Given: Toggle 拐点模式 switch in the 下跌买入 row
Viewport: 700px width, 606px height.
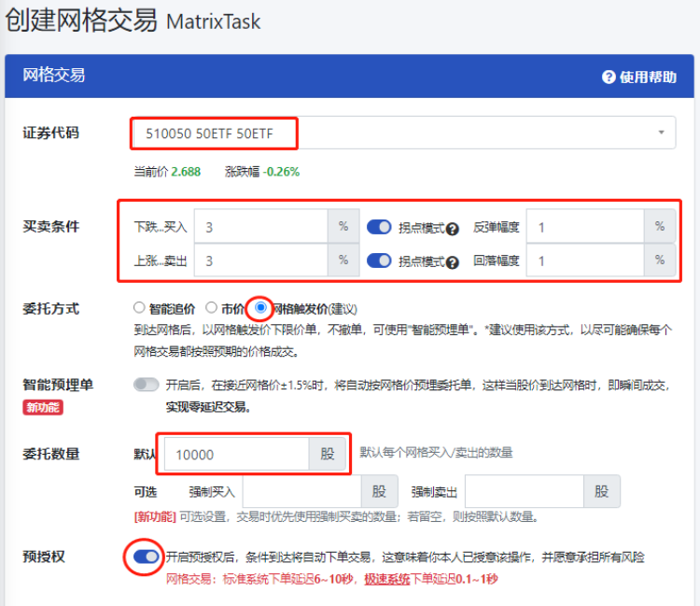Looking at the screenshot, I should pos(379,227).
